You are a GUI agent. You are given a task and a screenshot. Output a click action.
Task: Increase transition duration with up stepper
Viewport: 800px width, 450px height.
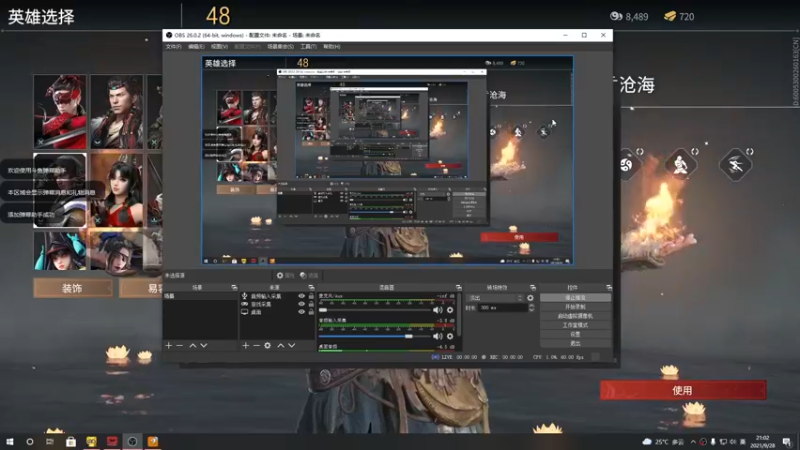point(531,306)
